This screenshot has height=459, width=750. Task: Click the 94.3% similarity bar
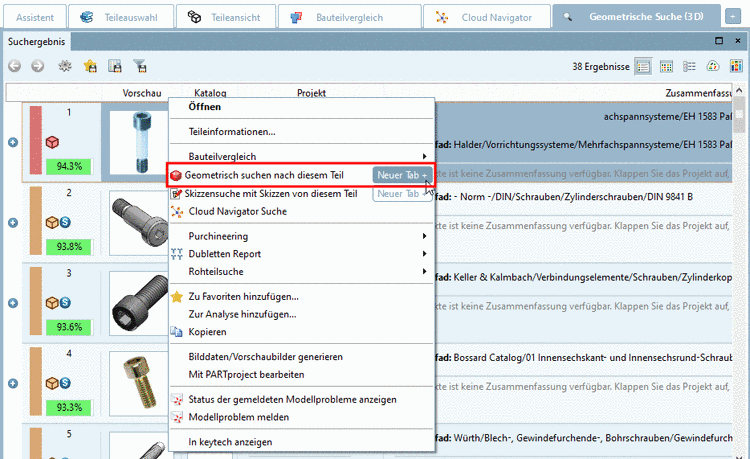[x=69, y=166]
